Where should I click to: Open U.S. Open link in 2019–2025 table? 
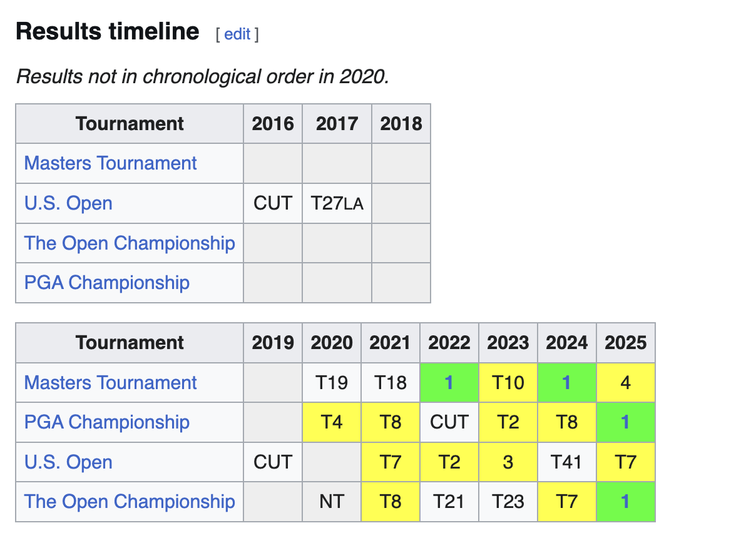pyautogui.click(x=68, y=462)
